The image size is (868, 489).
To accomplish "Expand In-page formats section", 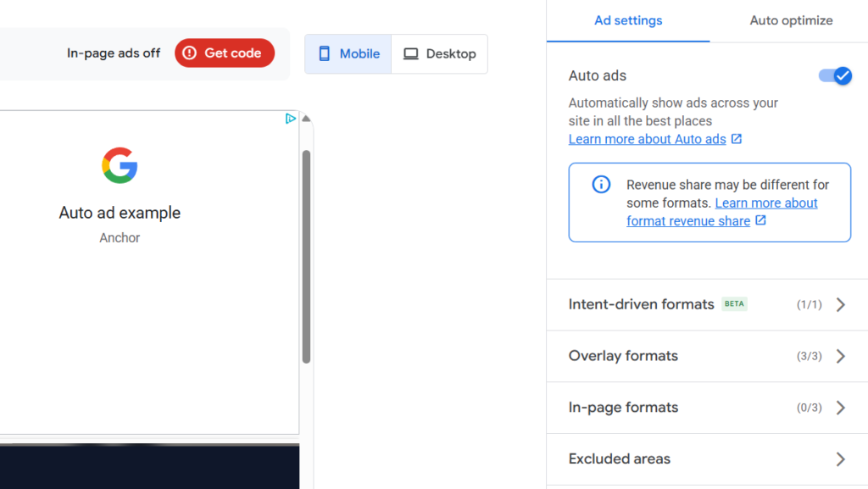I will (x=708, y=408).
